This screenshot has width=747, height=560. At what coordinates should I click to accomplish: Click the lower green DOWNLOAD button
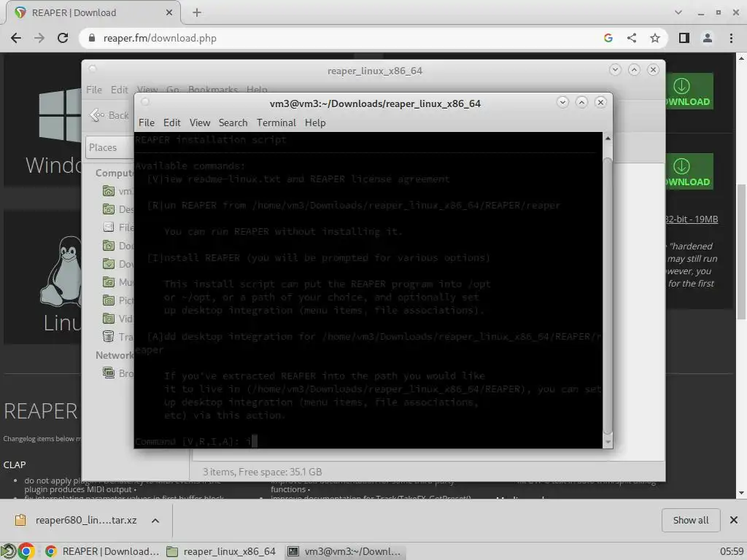click(689, 171)
